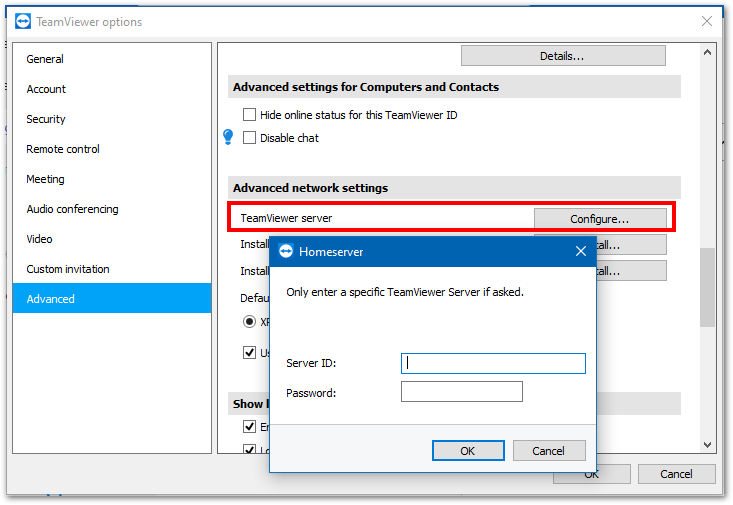Open the General settings category

(112, 59)
